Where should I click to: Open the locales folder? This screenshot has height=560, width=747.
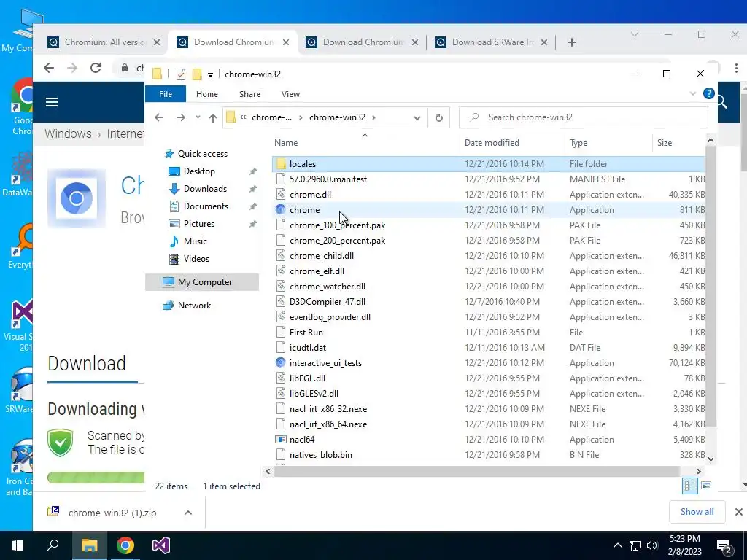click(303, 164)
